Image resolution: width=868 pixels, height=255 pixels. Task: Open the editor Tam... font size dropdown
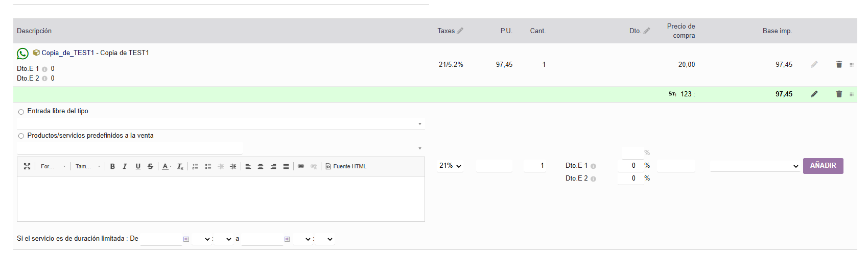click(x=88, y=166)
